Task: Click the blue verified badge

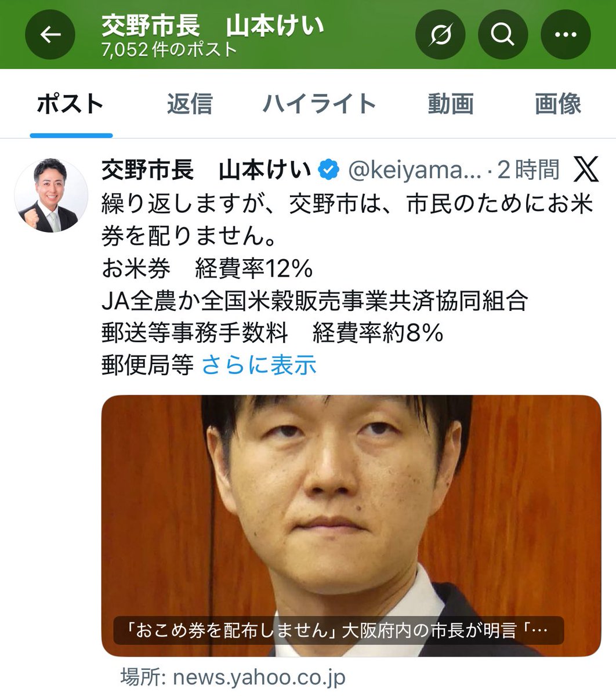Action: 329,171
